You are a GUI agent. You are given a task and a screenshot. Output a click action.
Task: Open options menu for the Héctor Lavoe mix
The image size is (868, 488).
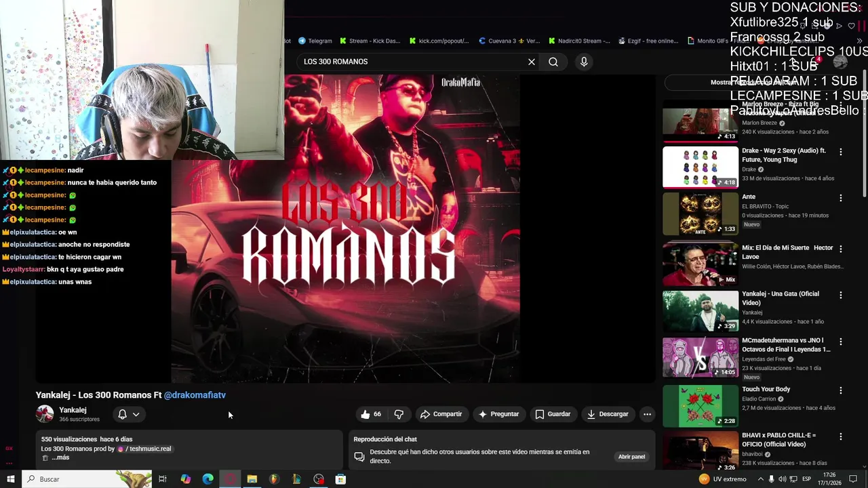(x=841, y=249)
